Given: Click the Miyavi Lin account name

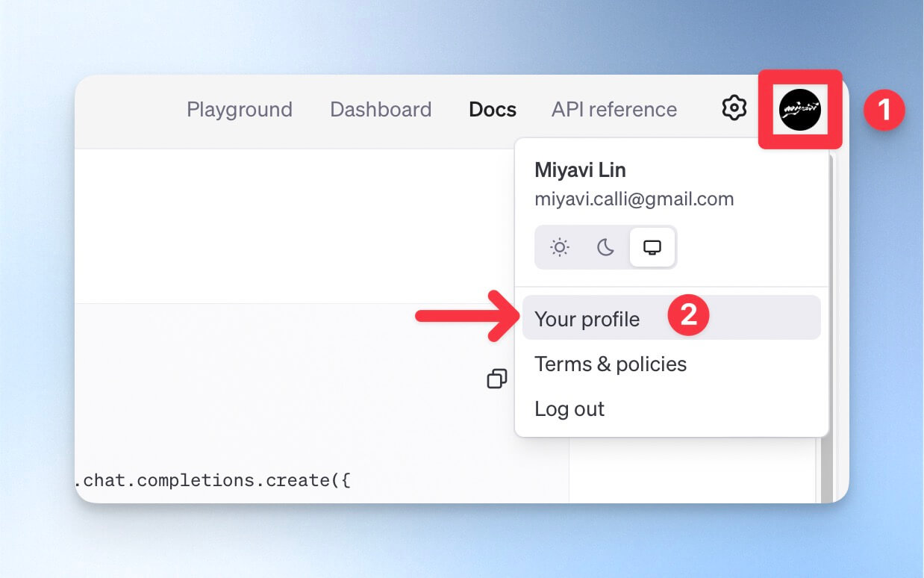Looking at the screenshot, I should click(580, 170).
